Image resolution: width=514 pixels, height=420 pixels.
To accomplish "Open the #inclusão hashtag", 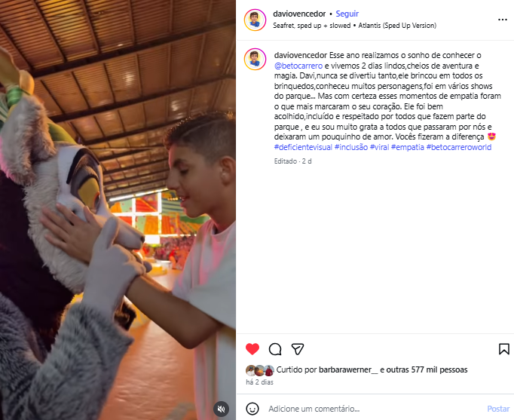I will (x=350, y=147).
